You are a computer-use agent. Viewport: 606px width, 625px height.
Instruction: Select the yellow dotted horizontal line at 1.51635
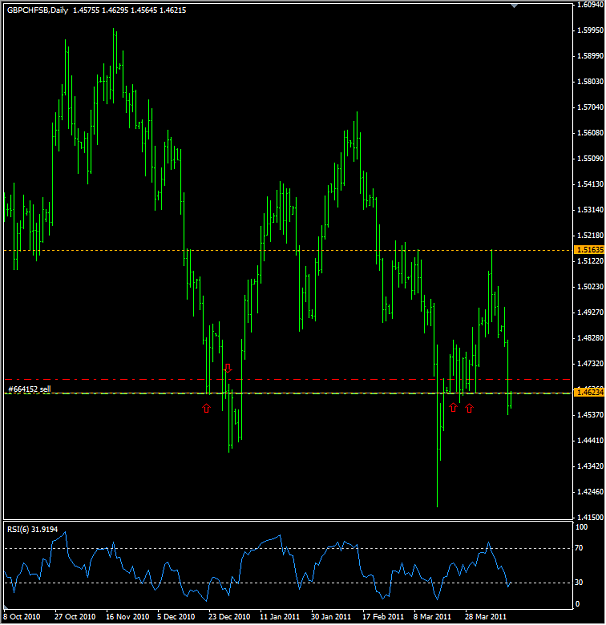(x=287, y=250)
